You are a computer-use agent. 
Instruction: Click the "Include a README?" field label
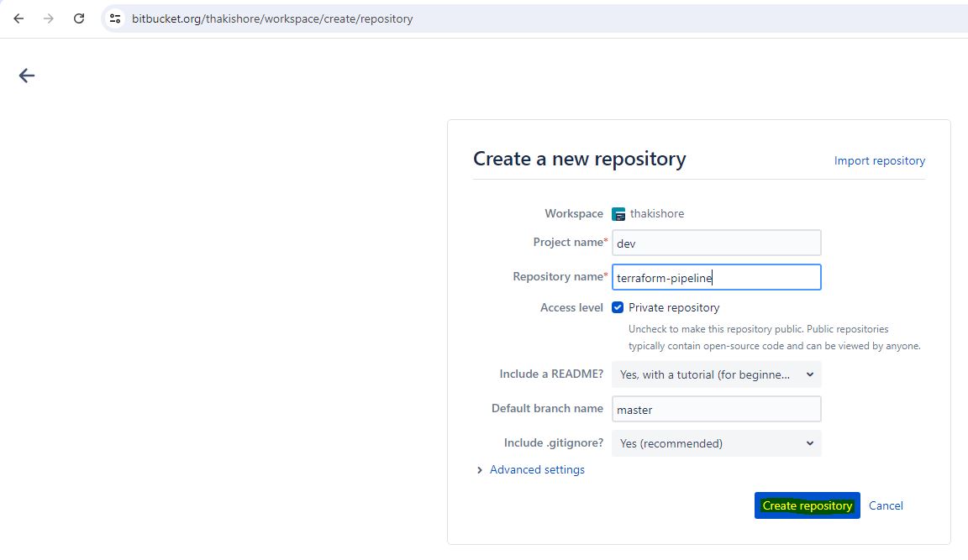(x=551, y=374)
